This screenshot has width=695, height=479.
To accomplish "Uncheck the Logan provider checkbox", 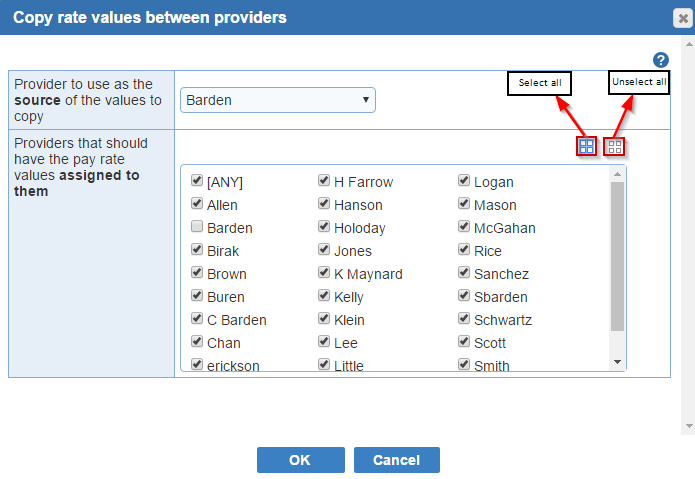I will pyautogui.click(x=464, y=180).
